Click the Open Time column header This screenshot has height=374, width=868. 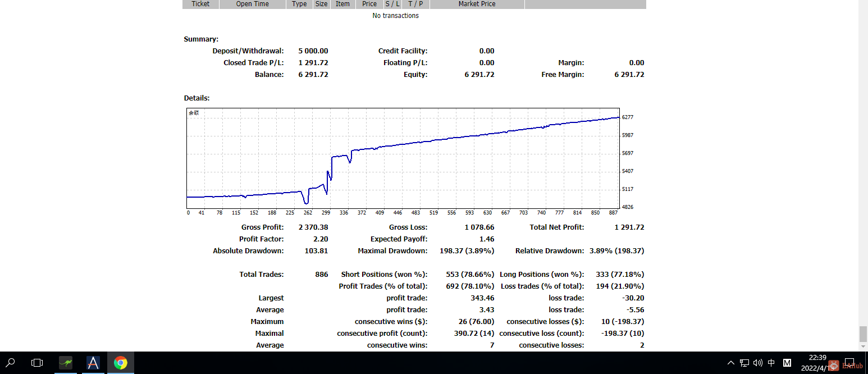pyautogui.click(x=252, y=4)
